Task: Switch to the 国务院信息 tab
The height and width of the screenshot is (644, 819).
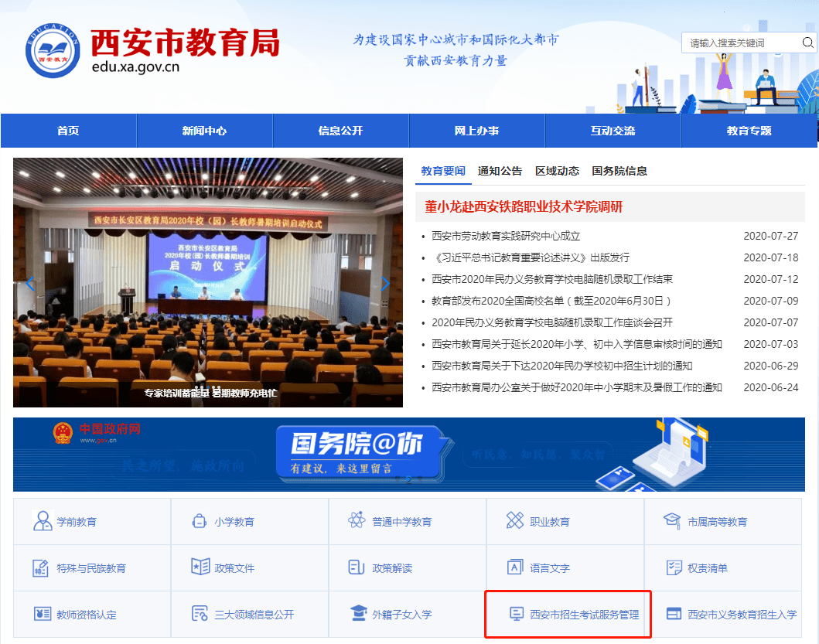Action: coord(618,170)
